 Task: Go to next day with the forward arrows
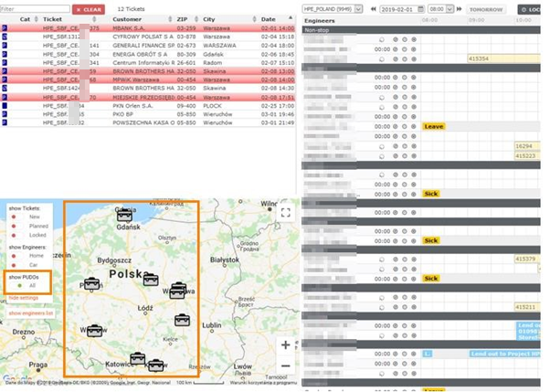(x=459, y=9)
